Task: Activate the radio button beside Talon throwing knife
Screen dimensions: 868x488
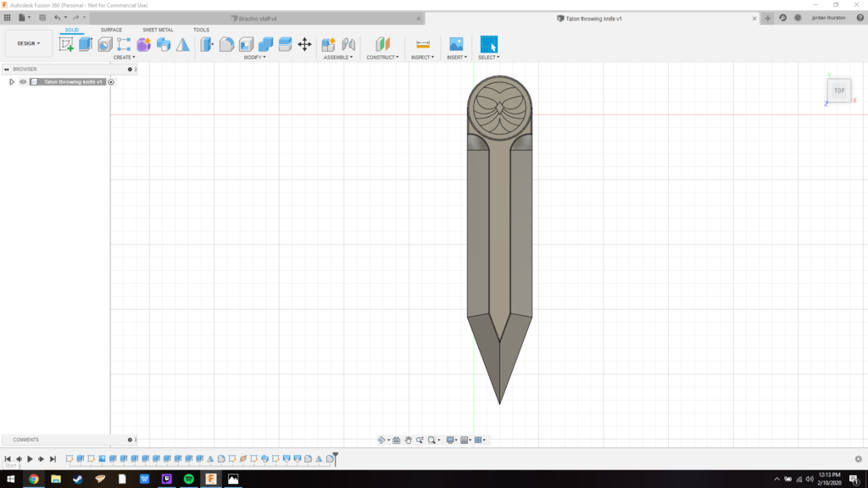Action: (111, 82)
